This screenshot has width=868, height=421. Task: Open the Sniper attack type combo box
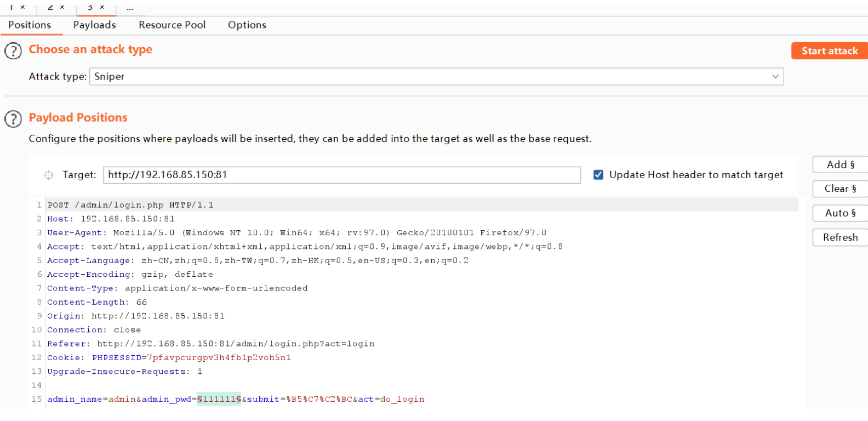pos(437,76)
